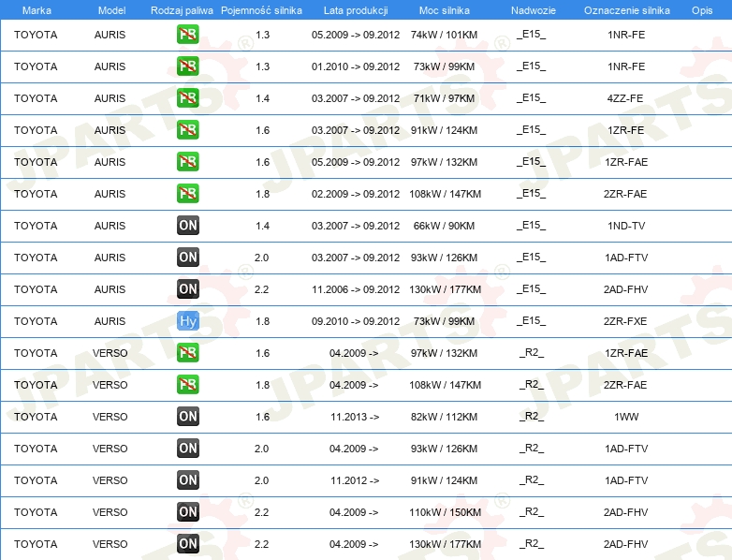Viewport: 732px width, 560px height.
Task: Click ON diesel icon for Verso 2AD-FHV 177KM
Action: click(187, 544)
